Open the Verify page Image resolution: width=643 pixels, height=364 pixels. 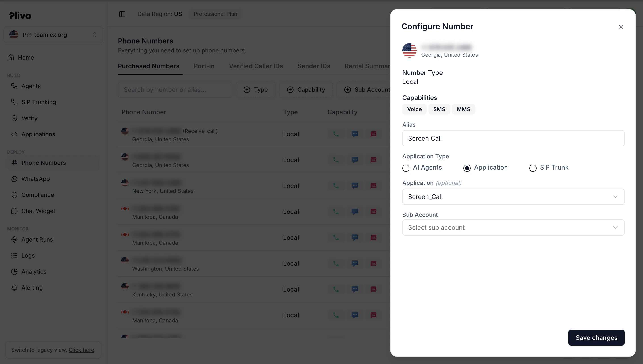[x=53, y=118]
